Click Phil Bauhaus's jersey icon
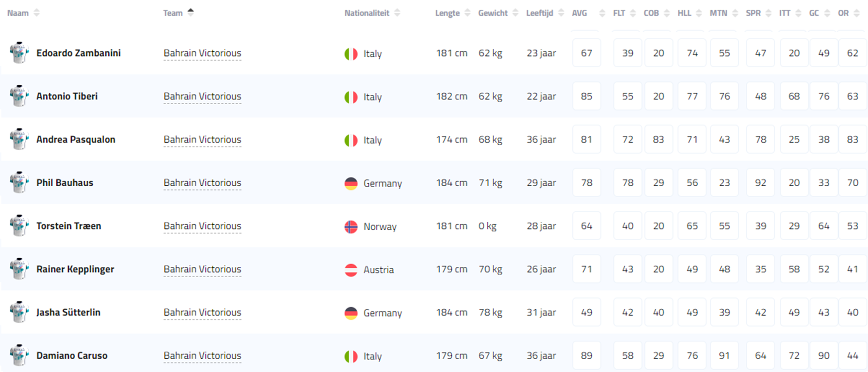 tap(19, 183)
